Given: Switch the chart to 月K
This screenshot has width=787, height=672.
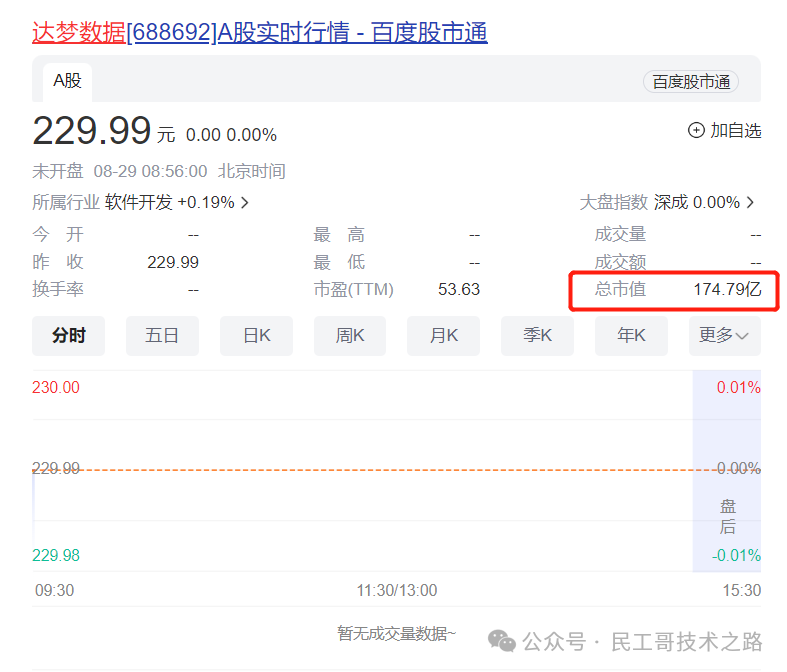Looking at the screenshot, I should [444, 336].
